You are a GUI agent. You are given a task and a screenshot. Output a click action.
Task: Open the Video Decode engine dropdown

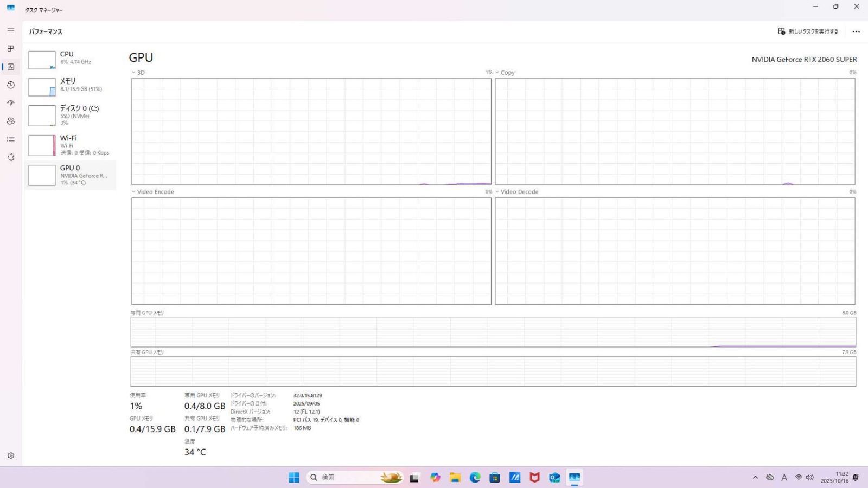(516, 192)
